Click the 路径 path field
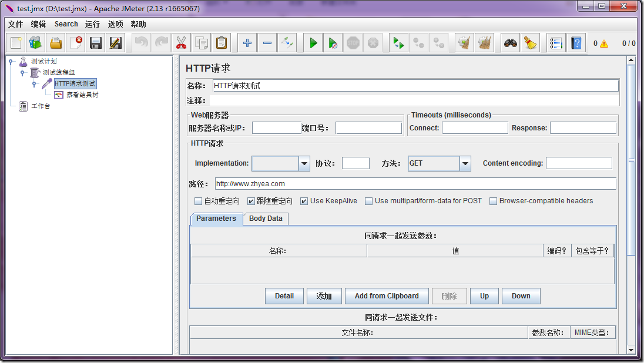Image resolution: width=644 pixels, height=363 pixels. [x=415, y=183]
